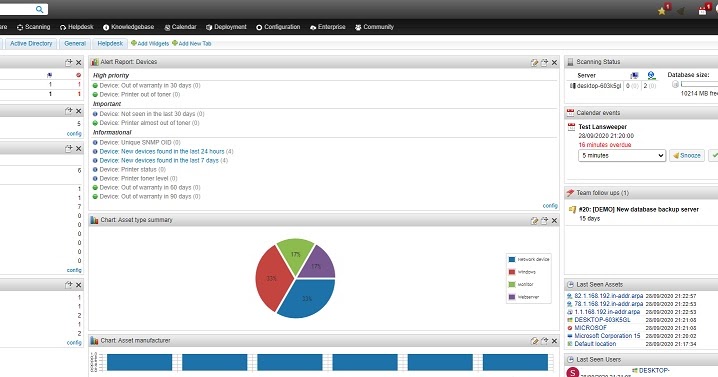Open the Deployment menu
Screen dimensions: 718x377
coord(226,27)
